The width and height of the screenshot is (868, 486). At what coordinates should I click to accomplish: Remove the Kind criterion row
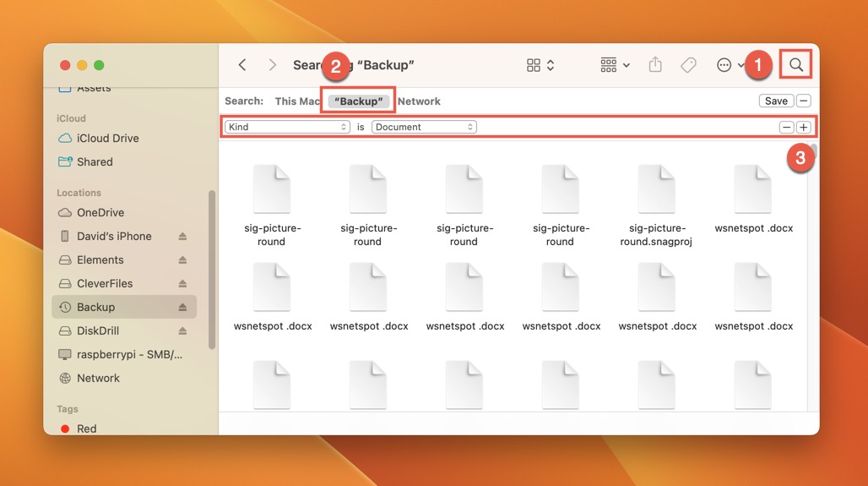click(786, 127)
